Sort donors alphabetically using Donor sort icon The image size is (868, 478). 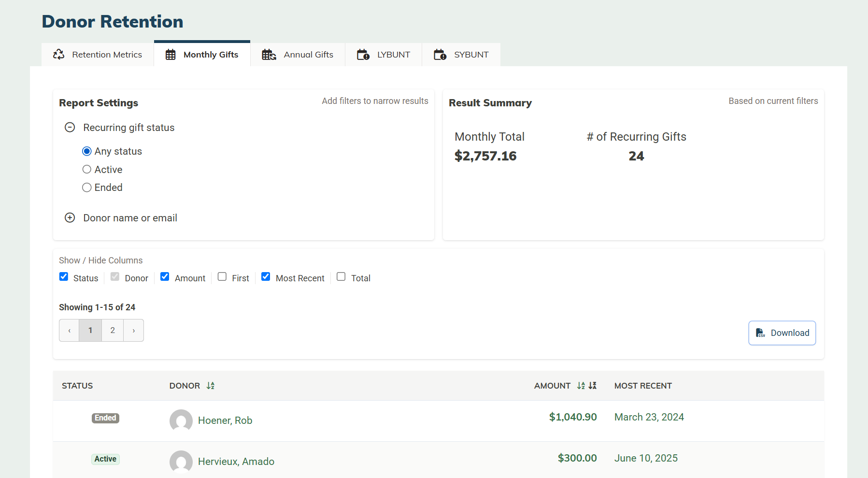(x=211, y=386)
